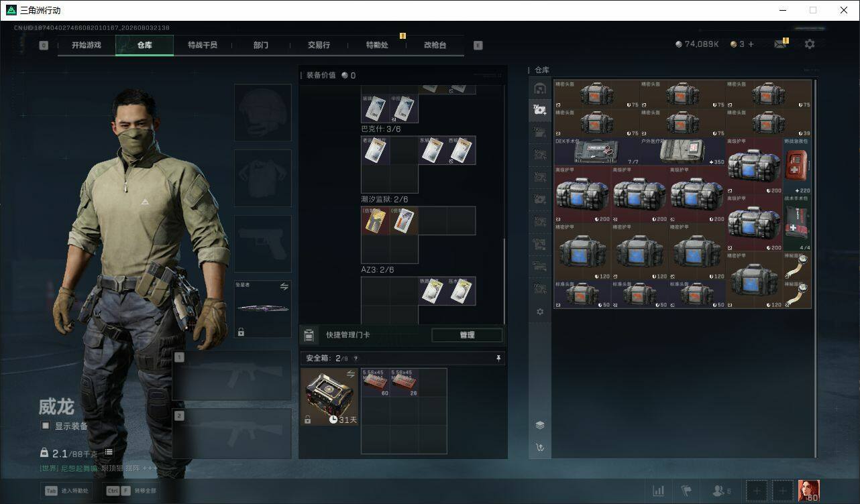Click primary weapon slot 1
The height and width of the screenshot is (504, 860).
point(232,375)
